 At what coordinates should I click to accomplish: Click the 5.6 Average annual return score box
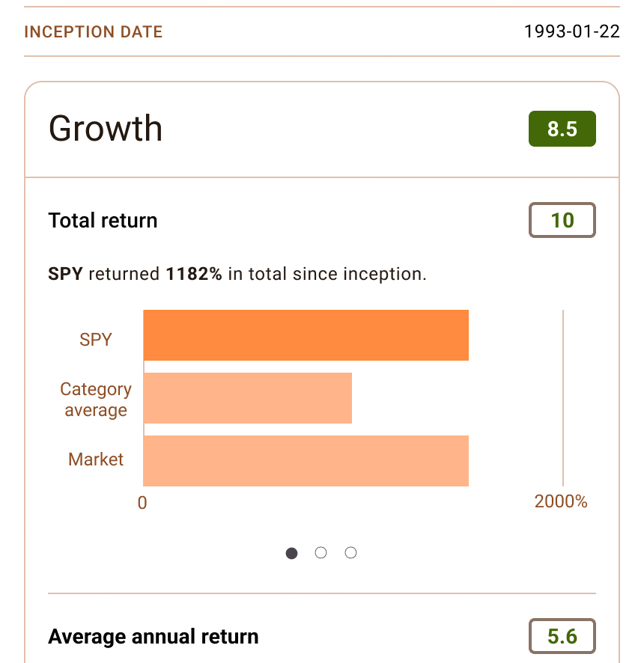point(562,636)
